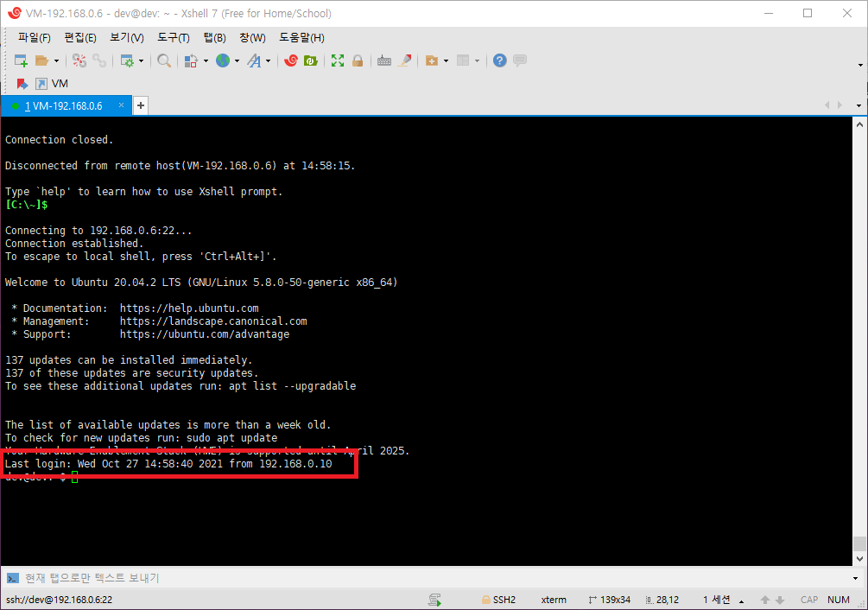Click the terminal scrollbar thumb
Image resolution: width=868 pixels, height=610 pixels.
859,543
